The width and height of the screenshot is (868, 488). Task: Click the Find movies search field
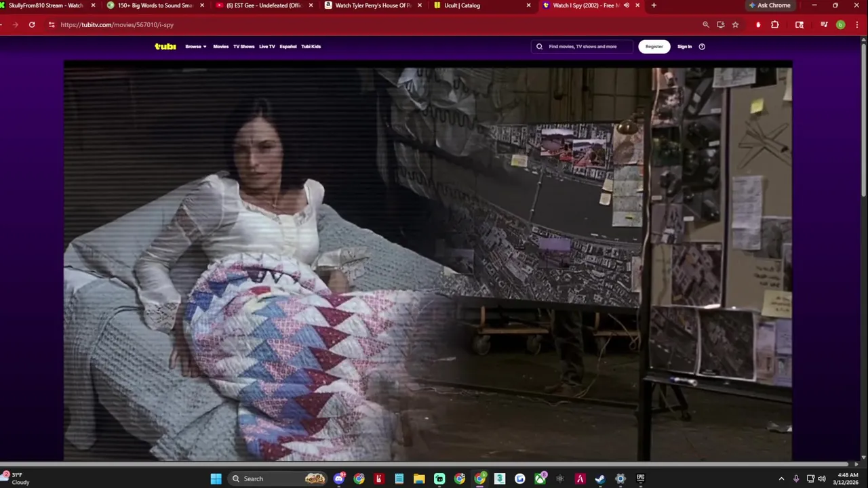pos(583,46)
